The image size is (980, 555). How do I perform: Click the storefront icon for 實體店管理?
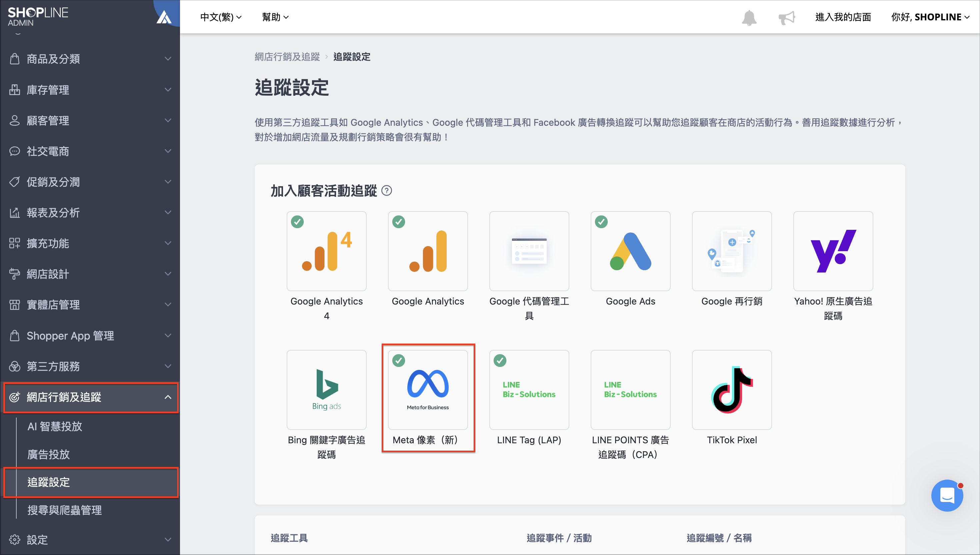[x=14, y=305]
